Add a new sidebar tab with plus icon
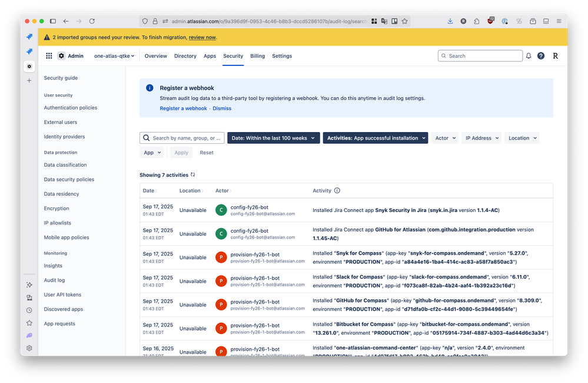This screenshot has height=383, width=588. click(29, 80)
